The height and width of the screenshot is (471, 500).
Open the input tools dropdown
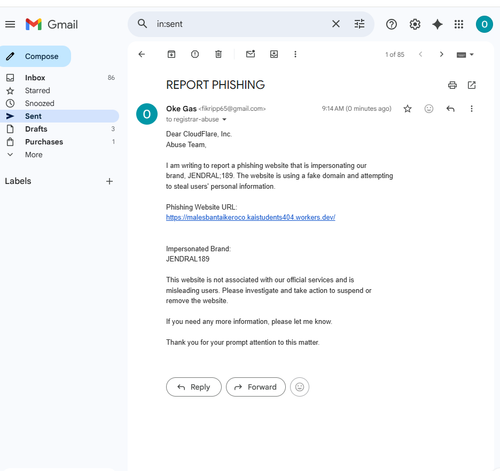pos(465,55)
